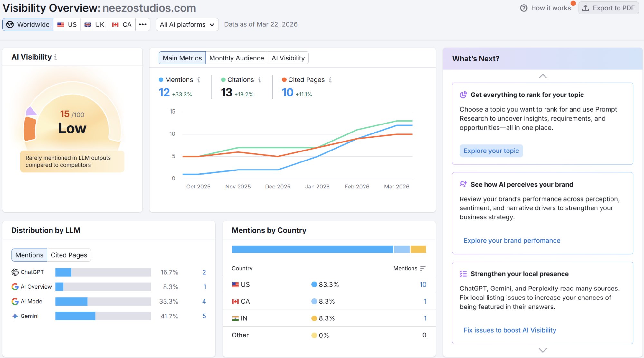Click the AI Mode mentions count 4
The image size is (644, 358).
click(x=204, y=301)
